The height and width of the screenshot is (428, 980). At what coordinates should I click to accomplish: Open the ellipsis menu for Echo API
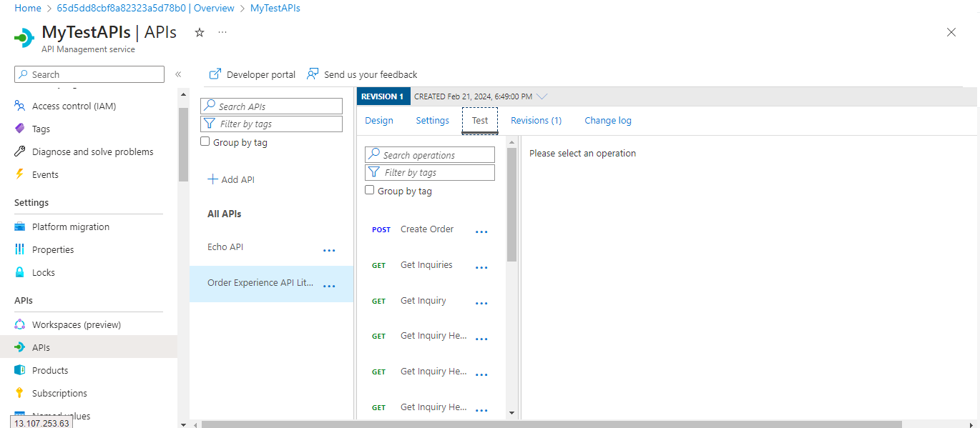point(329,251)
